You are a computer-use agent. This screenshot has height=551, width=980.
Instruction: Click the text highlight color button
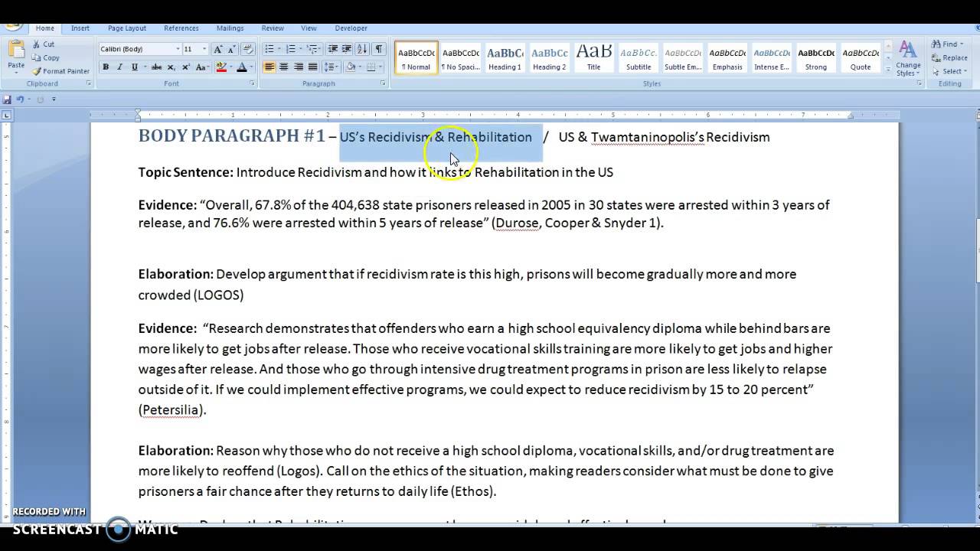221,67
